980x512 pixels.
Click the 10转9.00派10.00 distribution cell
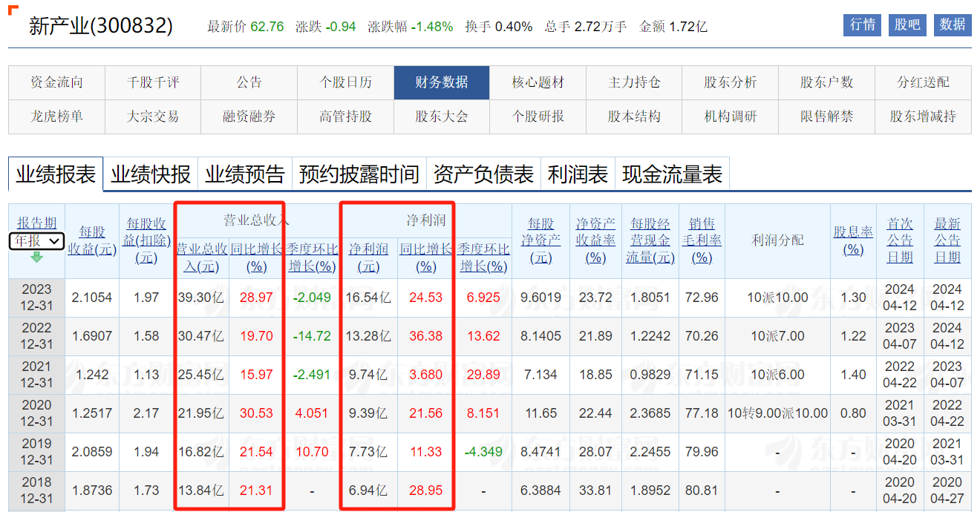click(x=777, y=413)
